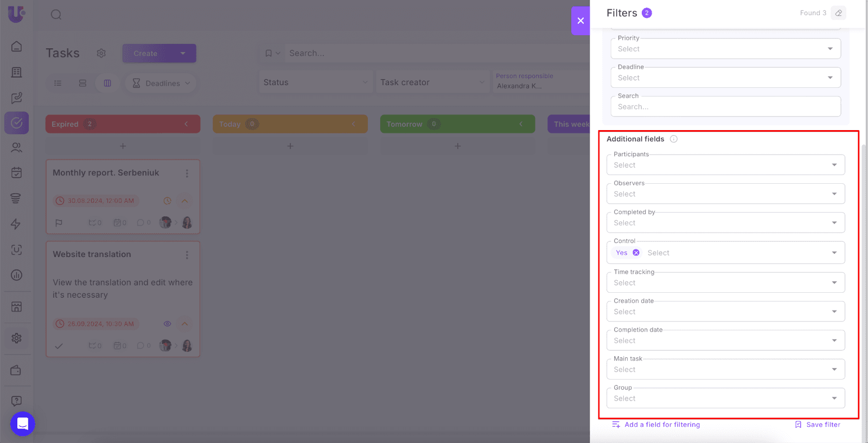Click the clear filters eraser icon
Viewport: 868px width, 443px height.
click(838, 13)
